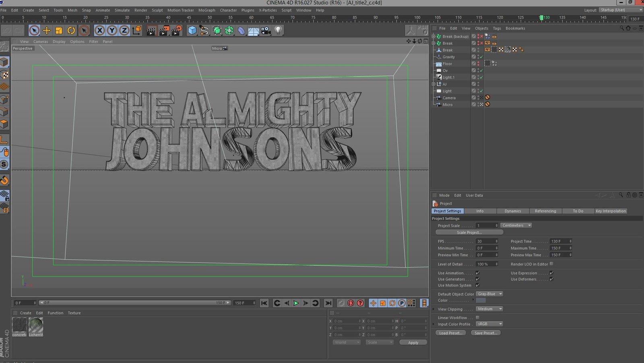Open the Default Object Color dropdown
644x363 pixels.
click(489, 294)
